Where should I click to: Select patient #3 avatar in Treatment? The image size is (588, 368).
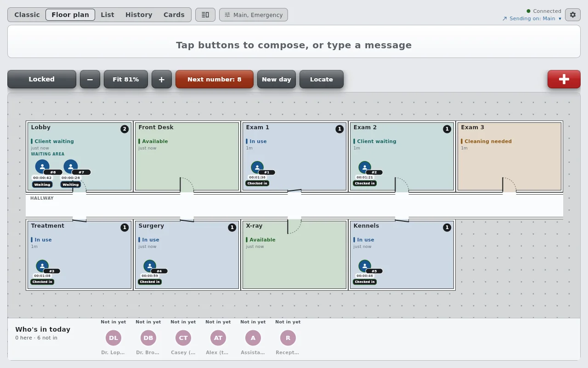[42, 266]
